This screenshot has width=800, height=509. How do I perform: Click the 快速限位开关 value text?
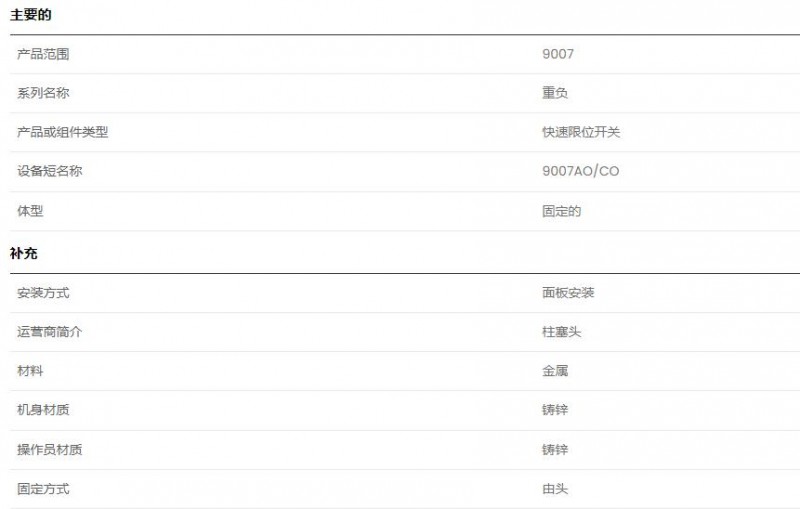tap(581, 132)
